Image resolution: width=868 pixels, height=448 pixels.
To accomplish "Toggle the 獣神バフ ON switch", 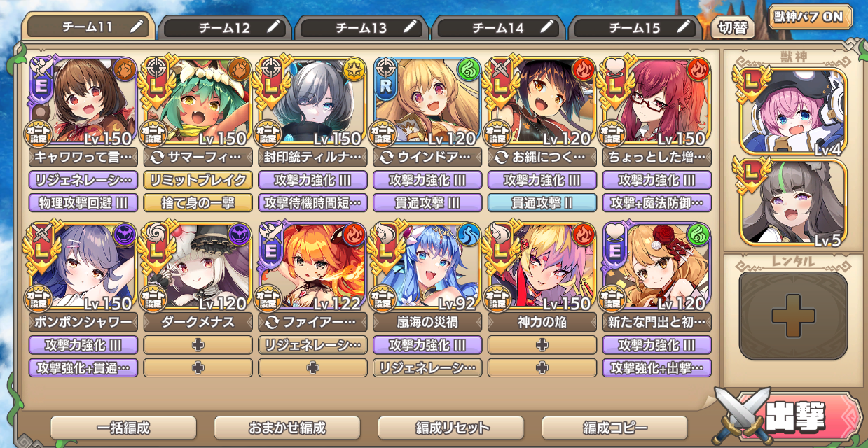I will click(x=810, y=17).
